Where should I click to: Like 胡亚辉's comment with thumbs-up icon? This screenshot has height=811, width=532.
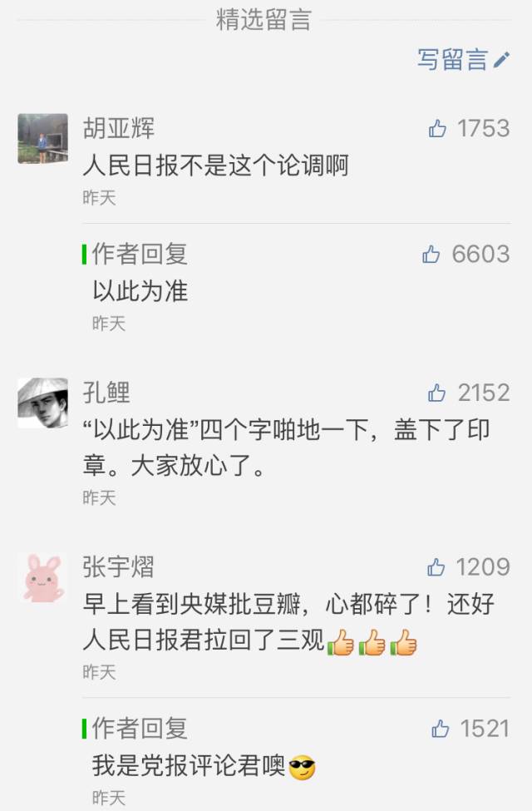pyautogui.click(x=437, y=128)
